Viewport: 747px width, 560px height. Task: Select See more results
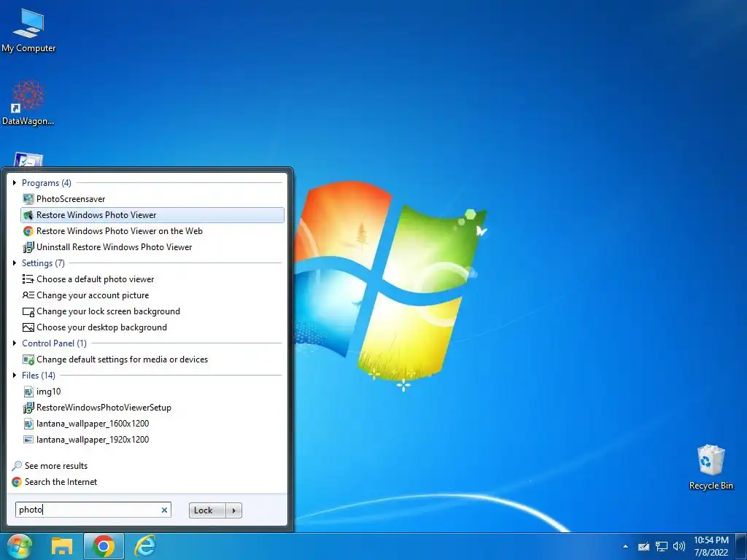click(x=55, y=466)
